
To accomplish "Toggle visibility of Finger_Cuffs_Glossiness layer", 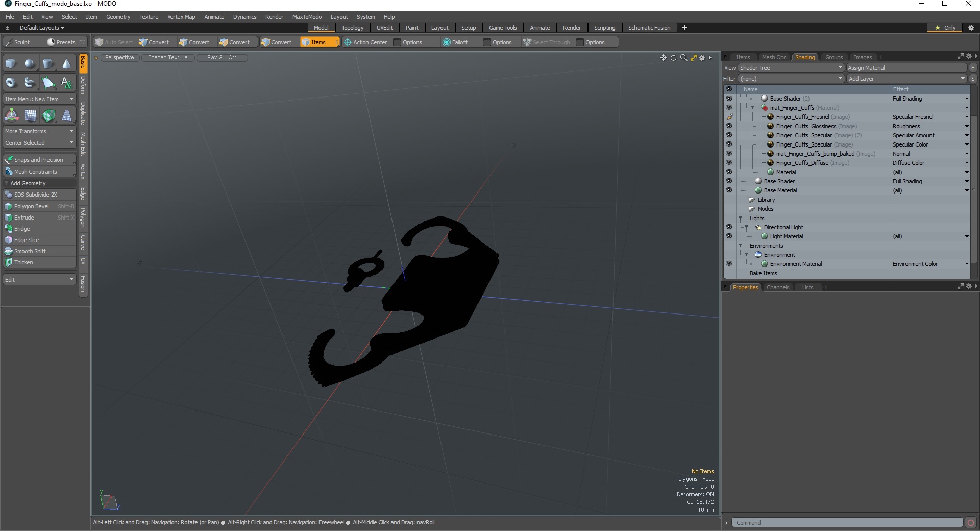I will [729, 126].
